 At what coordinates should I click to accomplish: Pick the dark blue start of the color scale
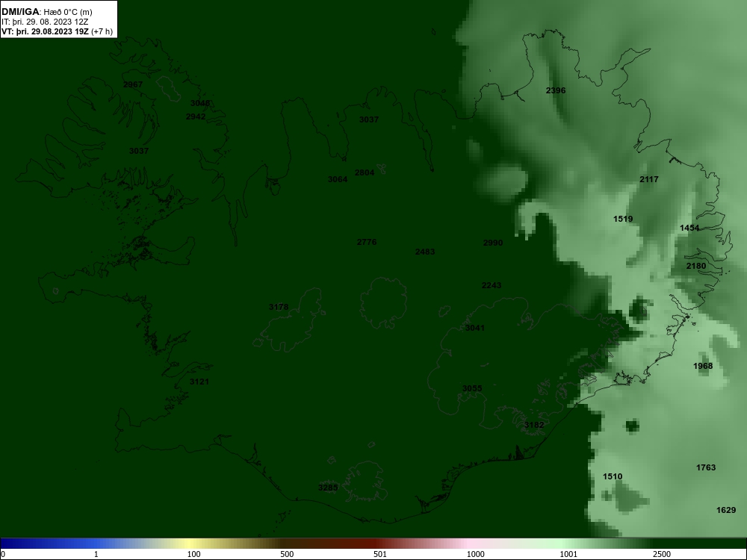pos(10,544)
